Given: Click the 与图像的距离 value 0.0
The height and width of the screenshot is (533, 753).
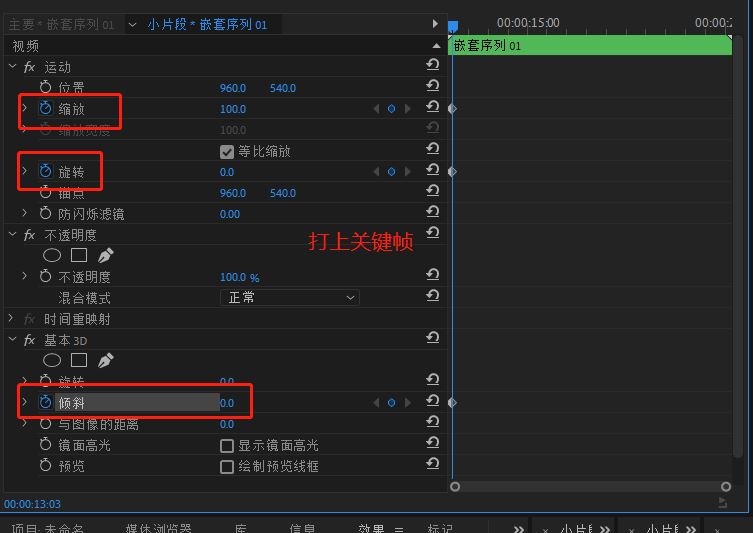Looking at the screenshot, I should pyautogui.click(x=227, y=424).
